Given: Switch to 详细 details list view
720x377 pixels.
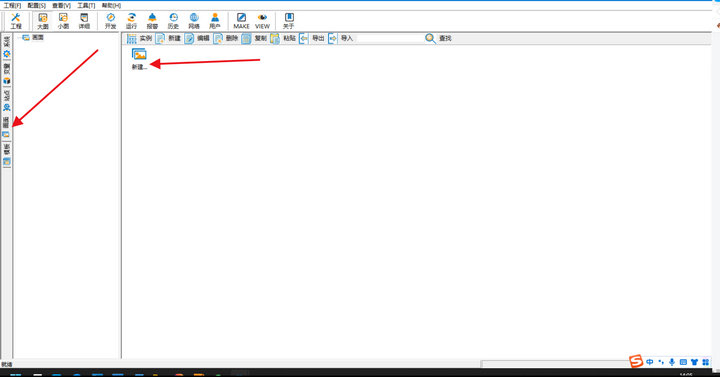Looking at the screenshot, I should point(84,21).
